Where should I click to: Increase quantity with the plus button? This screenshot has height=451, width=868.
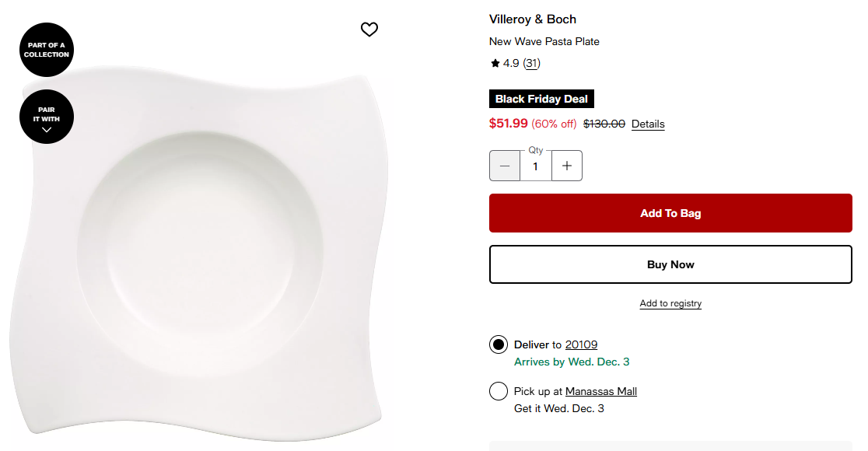567,166
